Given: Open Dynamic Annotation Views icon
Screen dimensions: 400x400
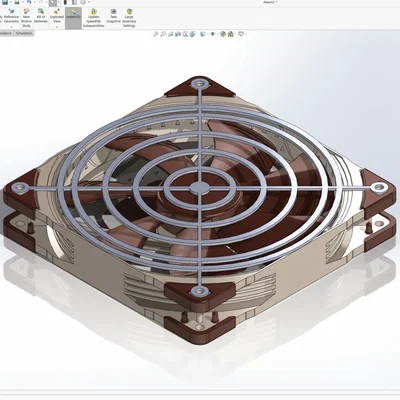Looking at the screenshot, I should coord(185,34).
